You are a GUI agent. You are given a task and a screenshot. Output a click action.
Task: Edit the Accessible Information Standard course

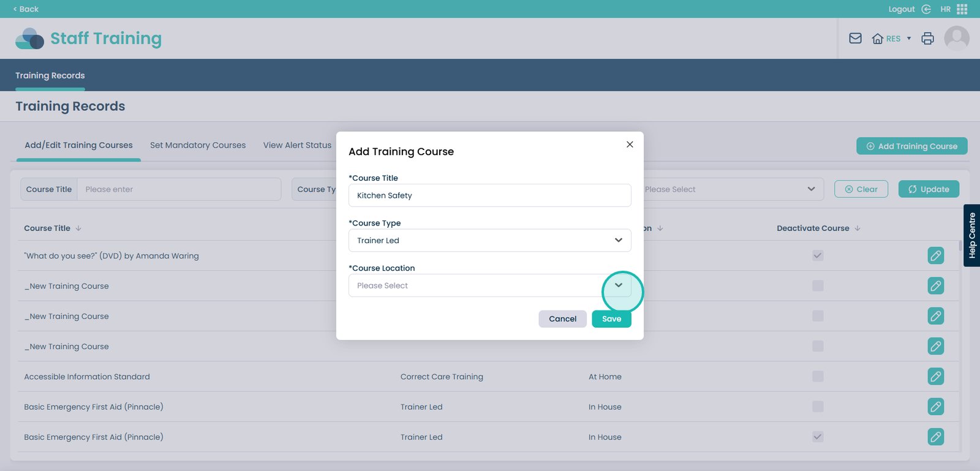click(x=936, y=376)
